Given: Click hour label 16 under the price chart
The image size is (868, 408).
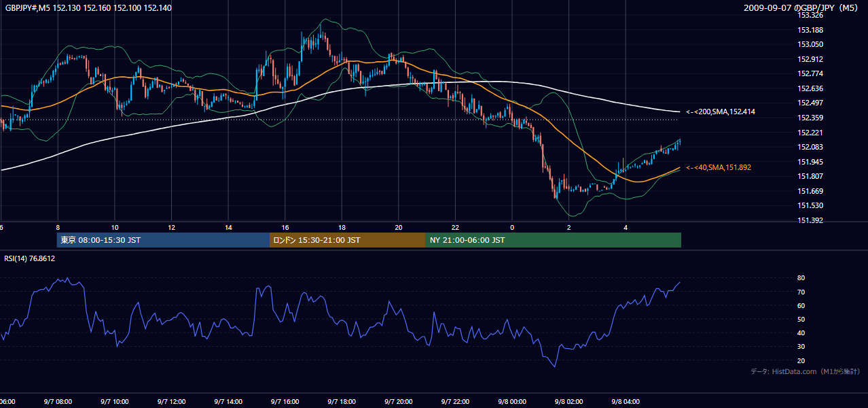Looking at the screenshot, I should coord(285,227).
